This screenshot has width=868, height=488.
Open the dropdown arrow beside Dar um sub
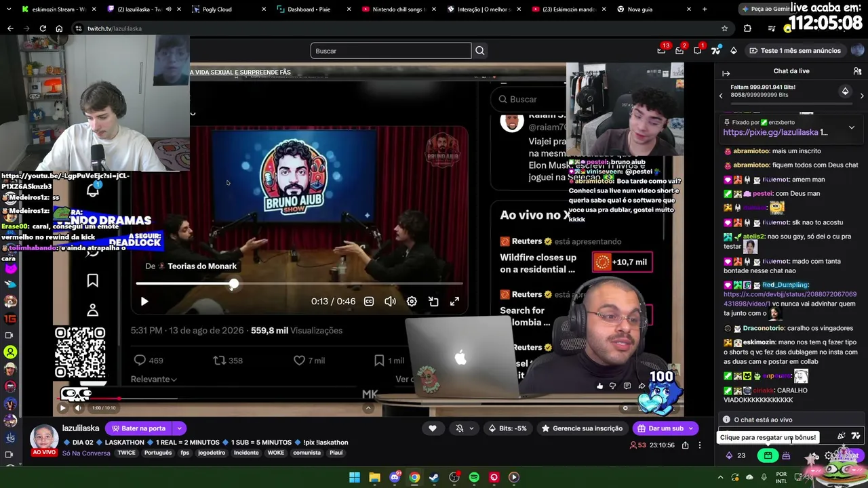tap(691, 428)
